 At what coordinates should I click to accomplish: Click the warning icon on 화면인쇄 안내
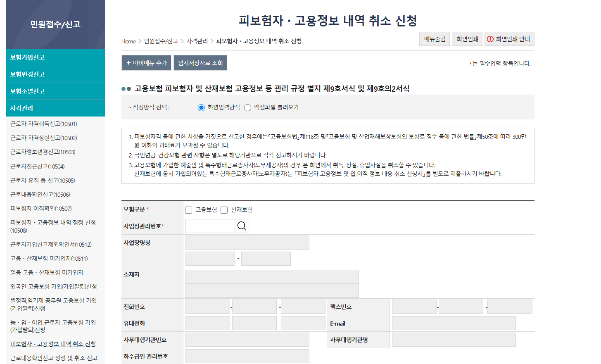tap(490, 39)
